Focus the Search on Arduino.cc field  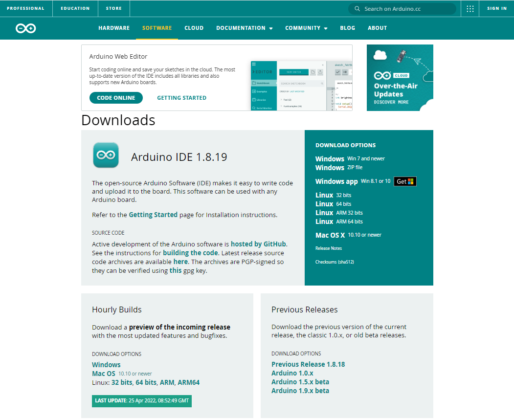tap(402, 9)
